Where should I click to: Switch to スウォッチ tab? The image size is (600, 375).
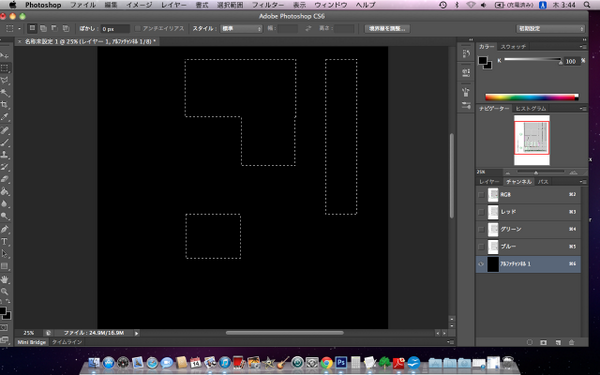point(513,47)
